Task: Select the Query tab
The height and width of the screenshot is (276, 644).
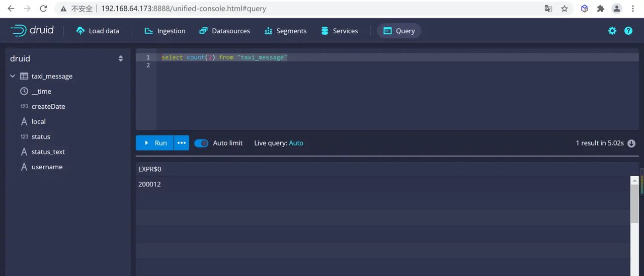Action: click(x=399, y=31)
